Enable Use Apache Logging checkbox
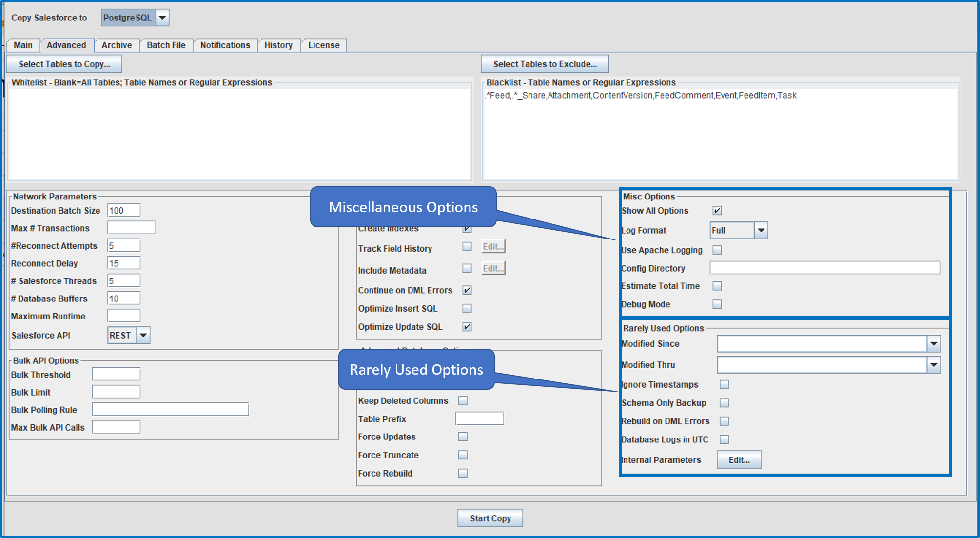The image size is (980, 538). point(717,250)
